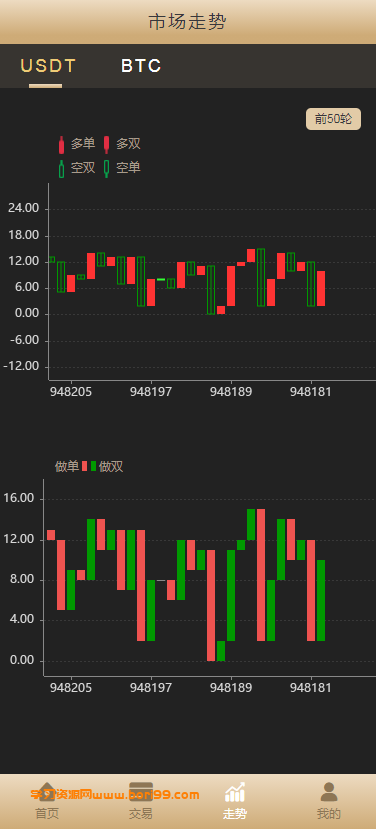Toggle the 空单 hollow candlestick legend icon
Viewport: 376px width, 829px height.
click(106, 168)
